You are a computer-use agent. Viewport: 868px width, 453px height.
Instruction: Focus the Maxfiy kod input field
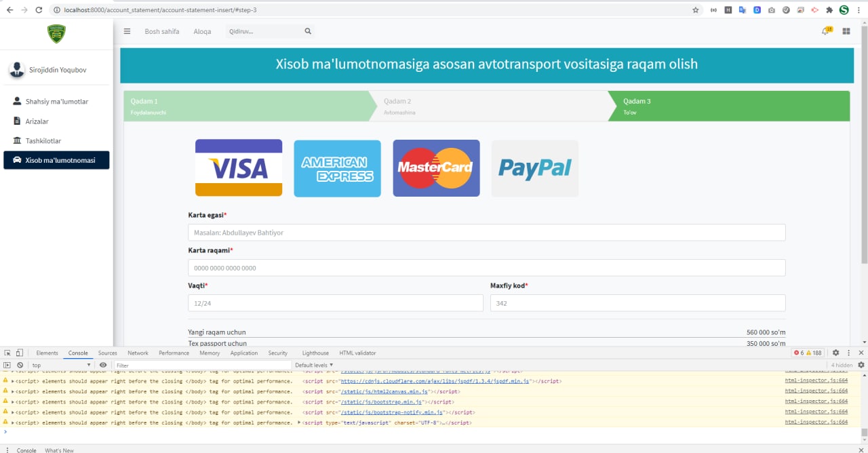(x=638, y=303)
